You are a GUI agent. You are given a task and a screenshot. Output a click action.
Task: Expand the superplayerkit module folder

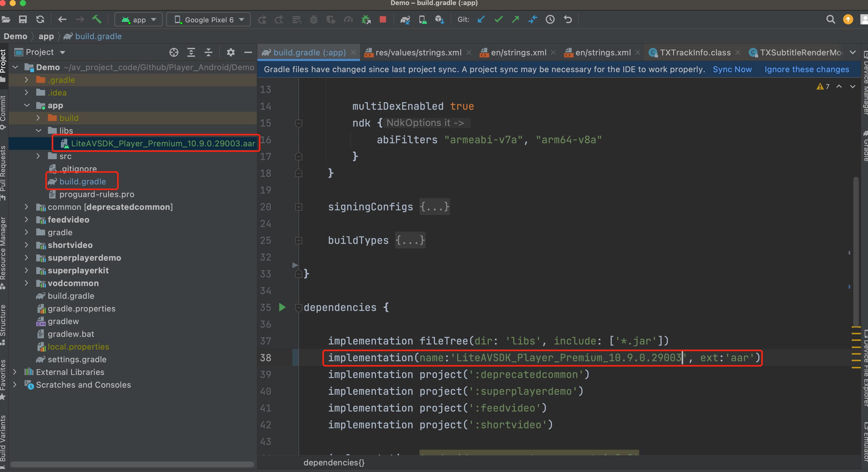tap(26, 270)
